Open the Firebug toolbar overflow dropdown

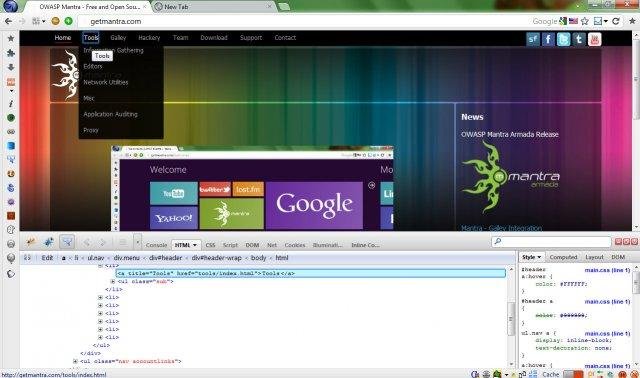pos(138,242)
